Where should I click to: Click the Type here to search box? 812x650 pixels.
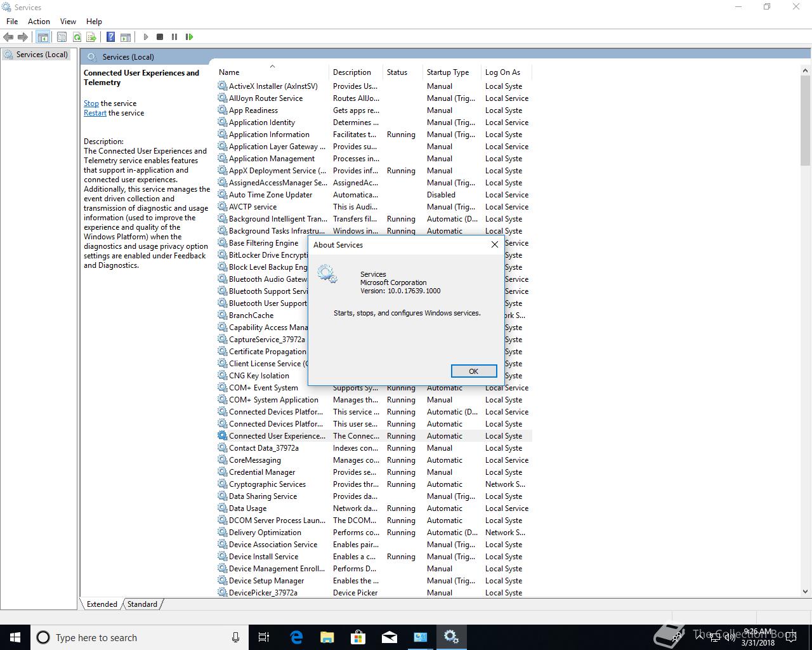tap(140, 637)
